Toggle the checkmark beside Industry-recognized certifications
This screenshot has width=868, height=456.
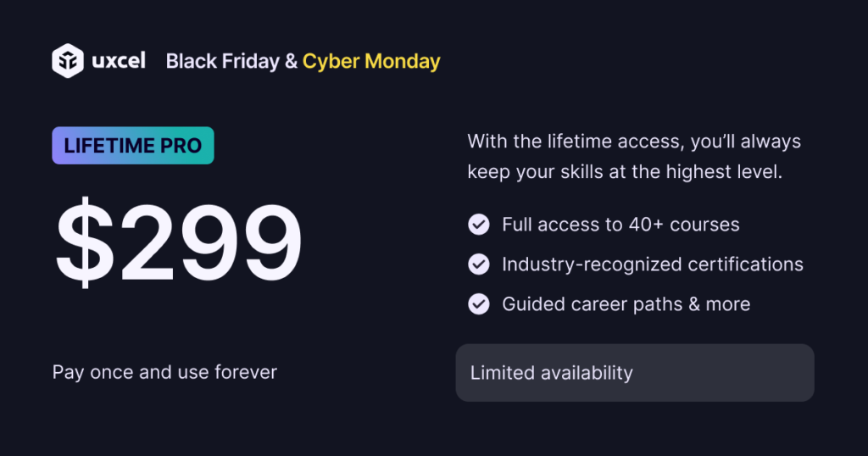pos(479,264)
